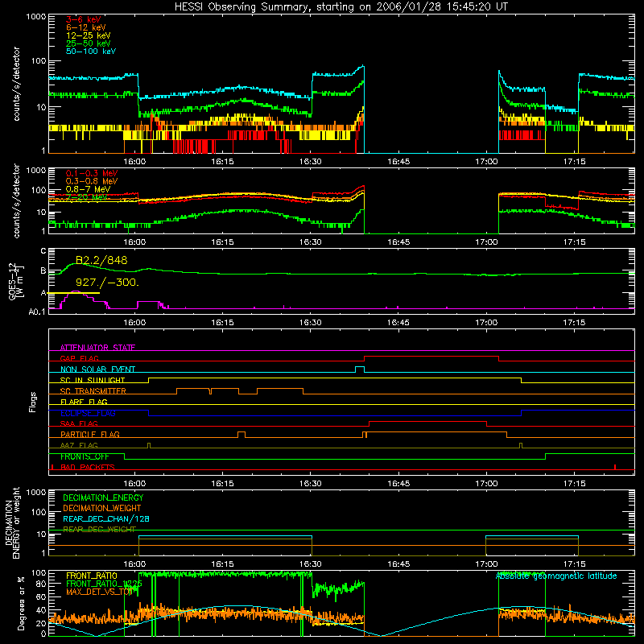Select the BAD_PACKETS flag label
Image resolution: width=644 pixels, height=644 pixels.
(88, 467)
